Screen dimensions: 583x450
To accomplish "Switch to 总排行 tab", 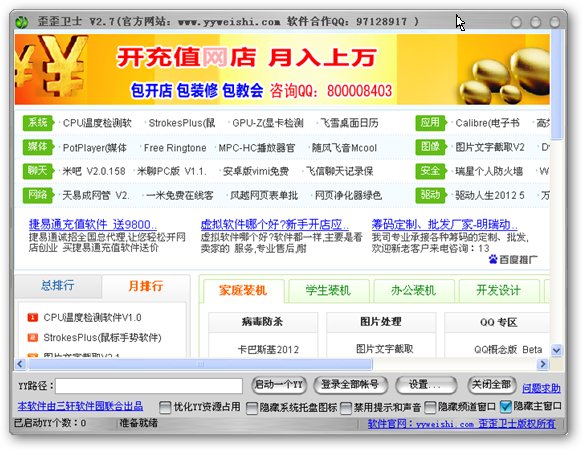I will click(58, 286).
